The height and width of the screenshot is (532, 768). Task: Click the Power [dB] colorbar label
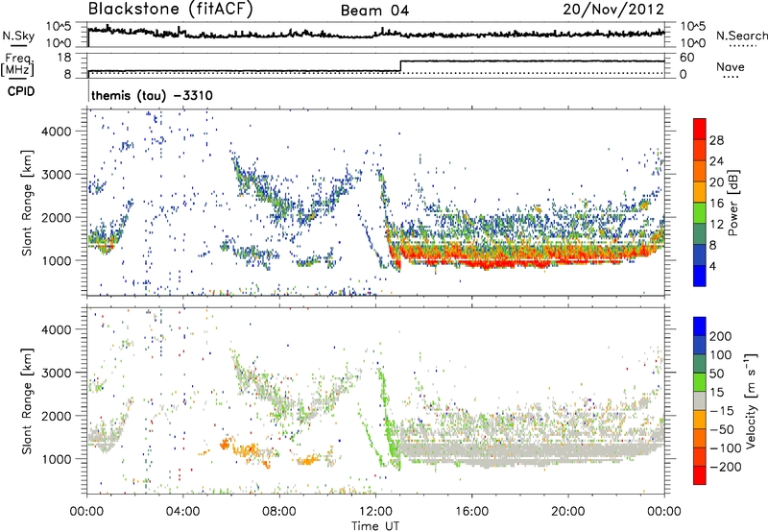click(732, 203)
